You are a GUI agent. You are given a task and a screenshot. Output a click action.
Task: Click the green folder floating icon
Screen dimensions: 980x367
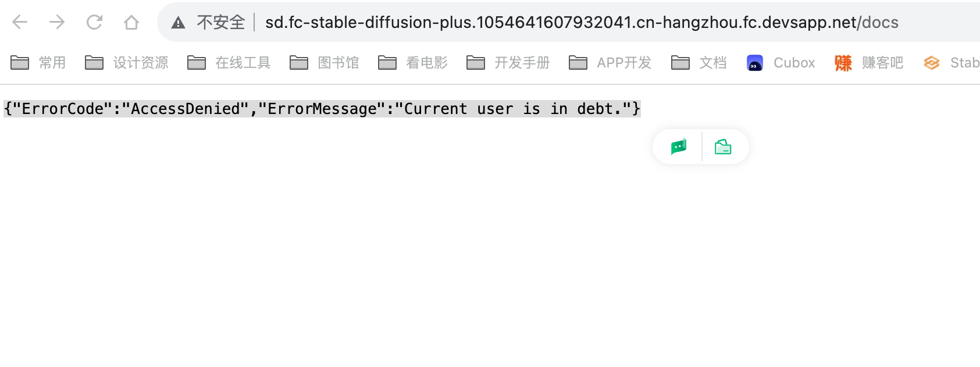(x=723, y=147)
